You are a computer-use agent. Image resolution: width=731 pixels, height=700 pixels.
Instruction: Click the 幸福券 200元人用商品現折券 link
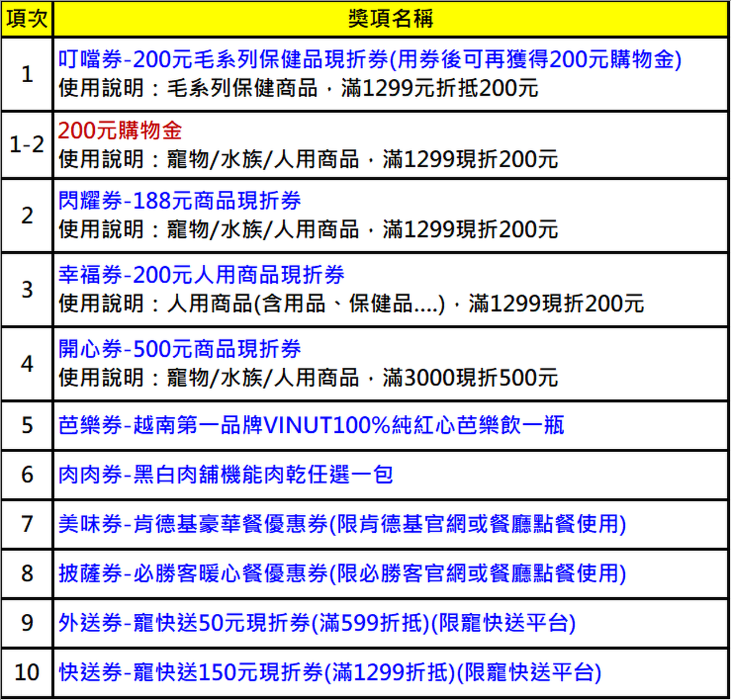coord(201,275)
